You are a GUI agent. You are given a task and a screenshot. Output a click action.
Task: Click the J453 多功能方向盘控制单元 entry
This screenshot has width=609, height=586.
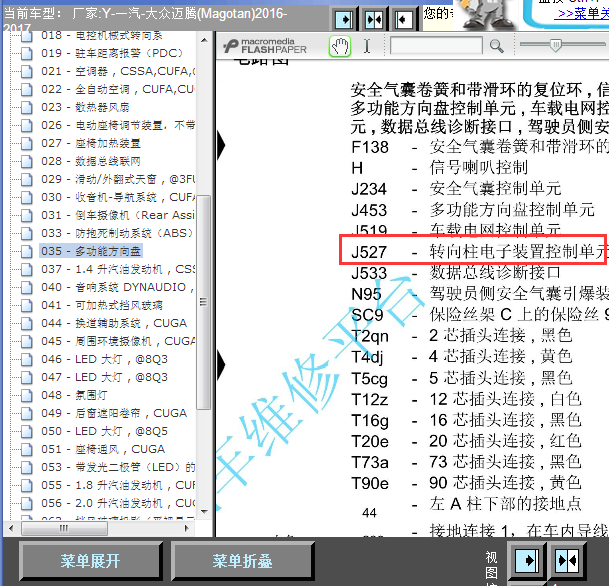[473, 210]
